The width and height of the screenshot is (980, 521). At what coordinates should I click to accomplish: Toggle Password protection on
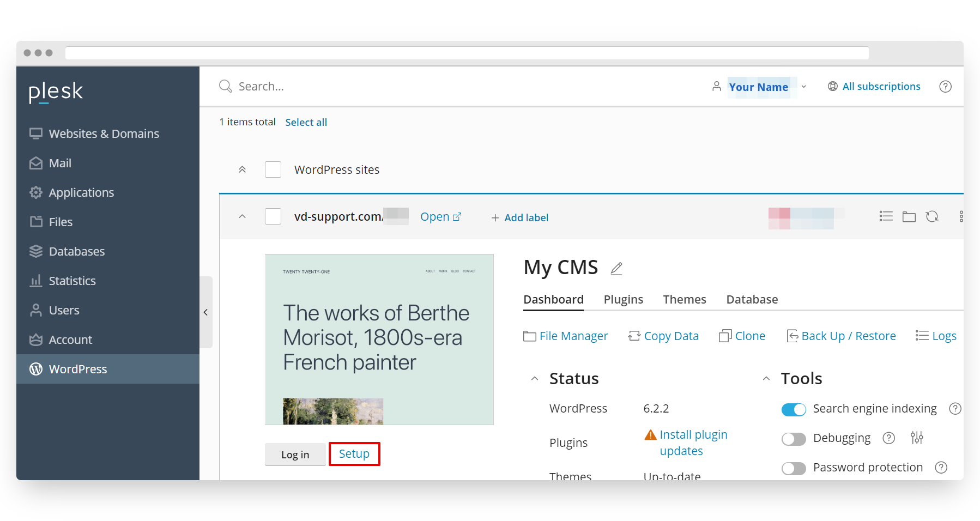(794, 468)
